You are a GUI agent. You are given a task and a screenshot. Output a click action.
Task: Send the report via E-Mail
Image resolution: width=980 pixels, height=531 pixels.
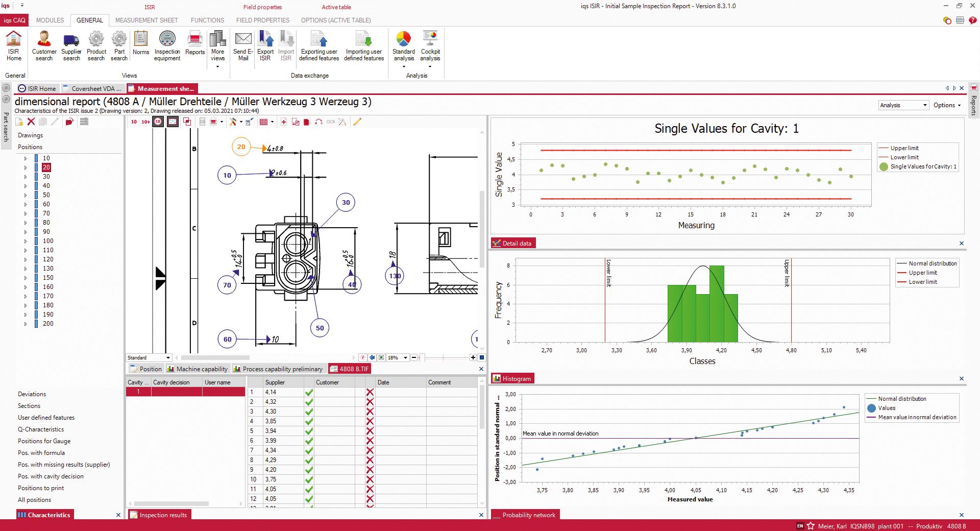point(242,45)
